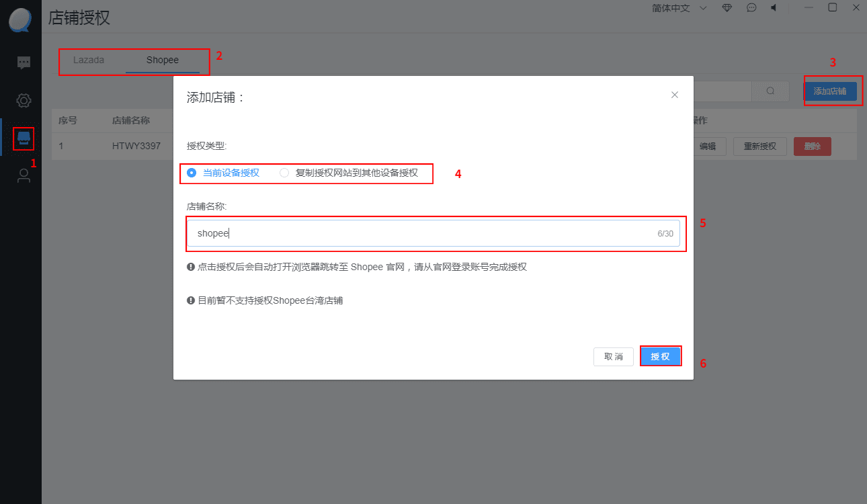Image resolution: width=867 pixels, height=504 pixels.
Task: Open the settings gear in sidebar
Action: click(x=24, y=101)
